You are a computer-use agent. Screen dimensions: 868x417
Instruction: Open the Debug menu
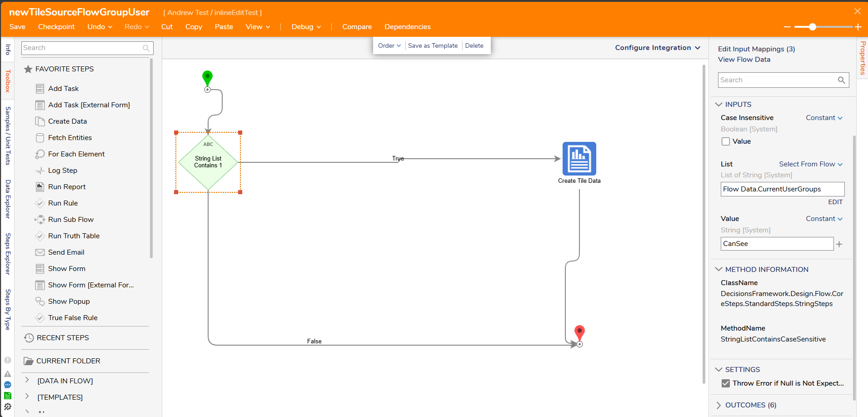[306, 27]
